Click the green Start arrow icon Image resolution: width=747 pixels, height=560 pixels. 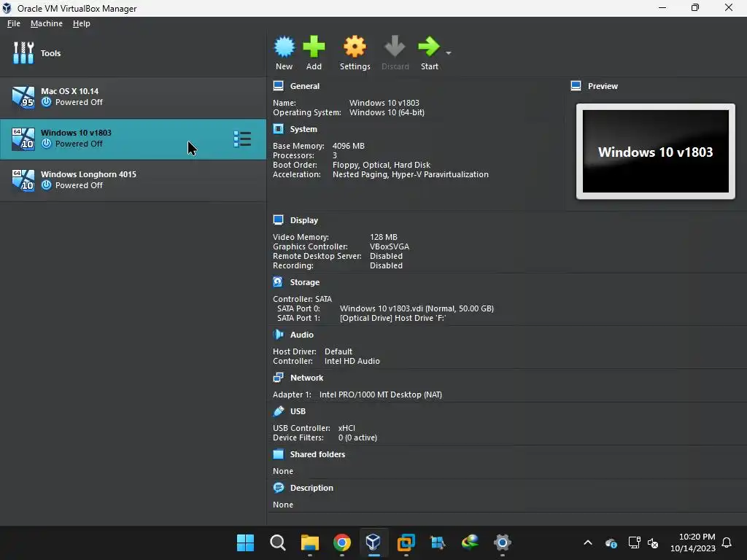point(429,47)
